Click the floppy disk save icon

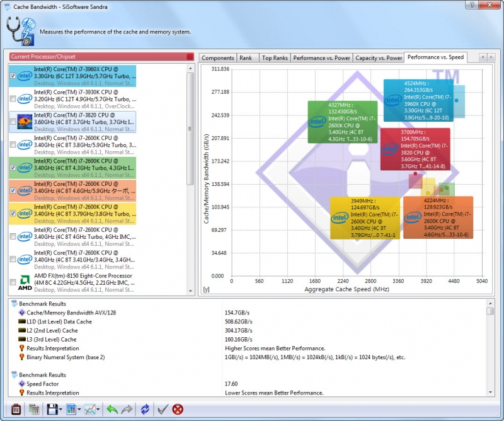[52, 410]
